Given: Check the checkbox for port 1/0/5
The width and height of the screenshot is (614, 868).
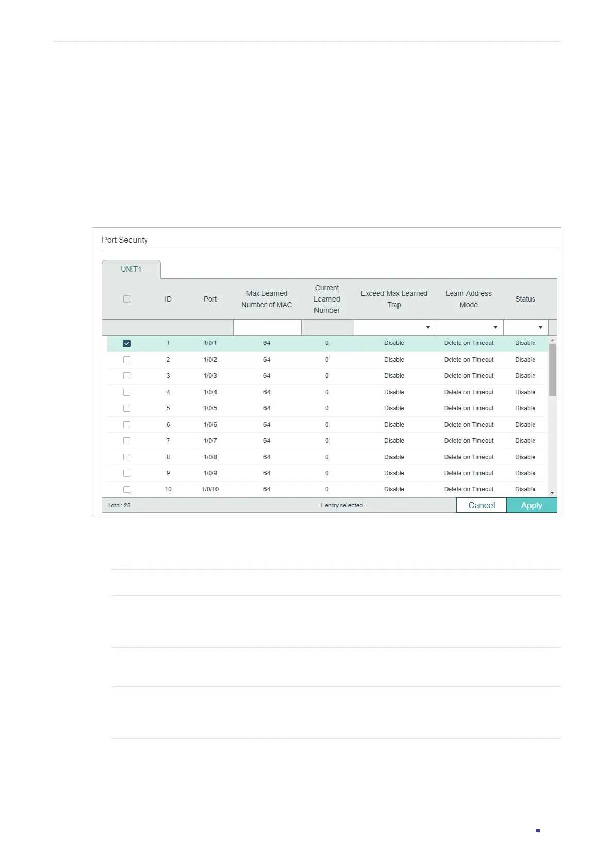Looking at the screenshot, I should tap(127, 408).
